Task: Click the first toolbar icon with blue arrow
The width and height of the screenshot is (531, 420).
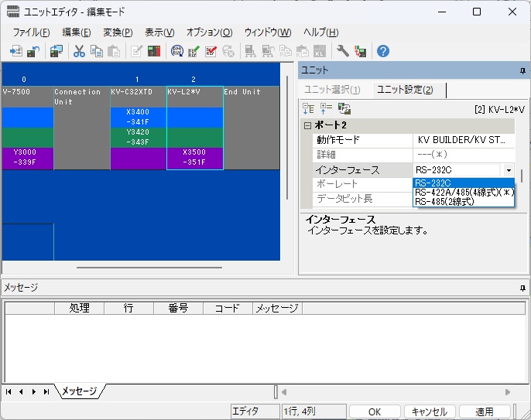Action: (15, 51)
